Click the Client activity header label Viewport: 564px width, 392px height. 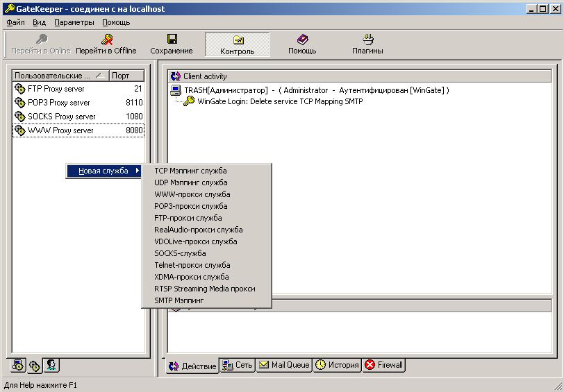[x=205, y=76]
